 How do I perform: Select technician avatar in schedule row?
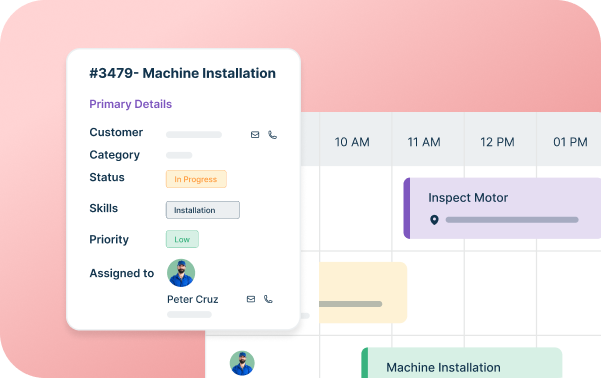coord(242,363)
